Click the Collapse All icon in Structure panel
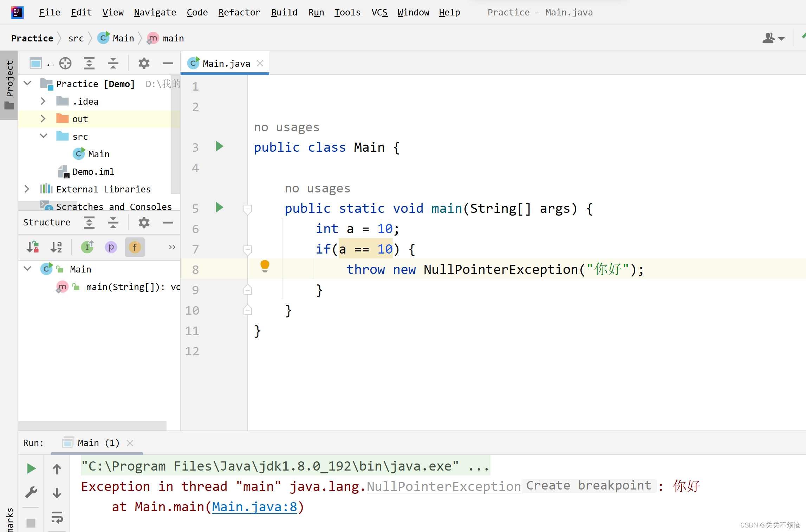Viewport: 806px width, 532px height. tap(113, 222)
